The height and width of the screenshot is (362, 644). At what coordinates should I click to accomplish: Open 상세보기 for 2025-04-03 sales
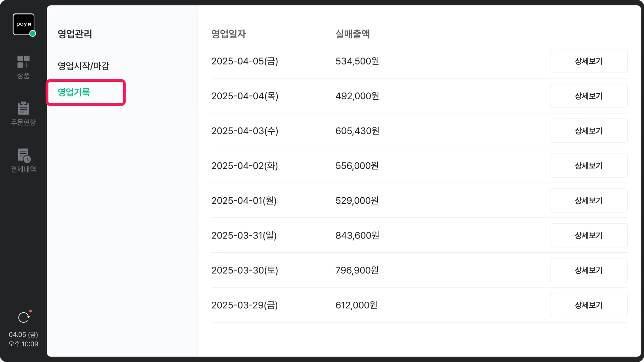[588, 131]
